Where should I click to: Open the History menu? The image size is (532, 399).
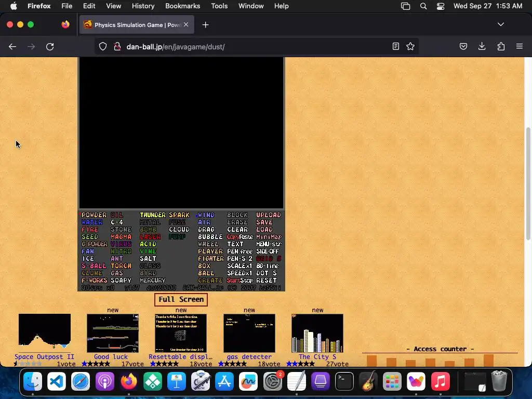pos(143,6)
